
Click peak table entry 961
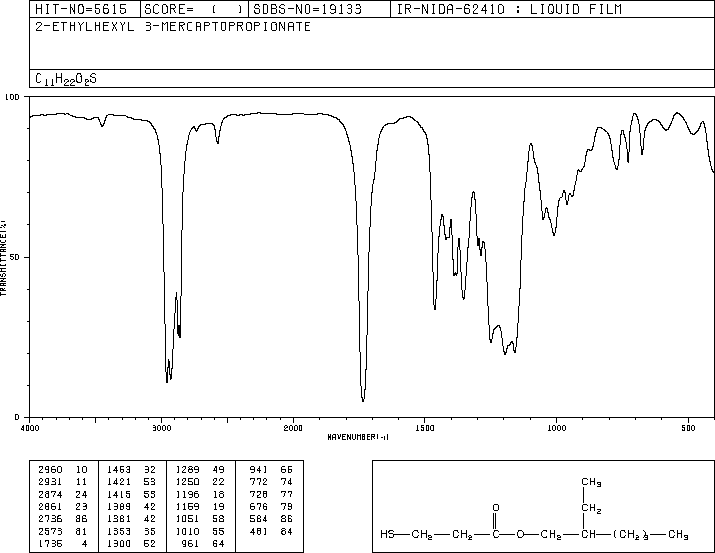pos(190,543)
